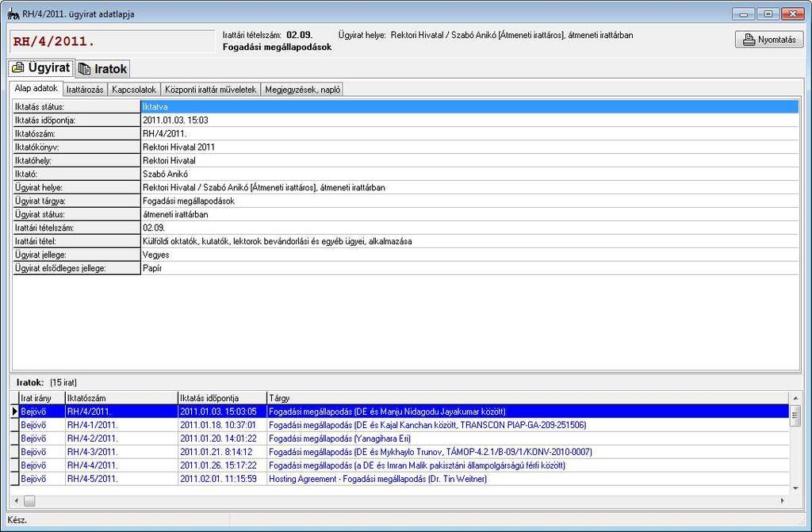This screenshot has width=812, height=532.
Task: Click the Kész status bar text
Action: tap(17, 520)
